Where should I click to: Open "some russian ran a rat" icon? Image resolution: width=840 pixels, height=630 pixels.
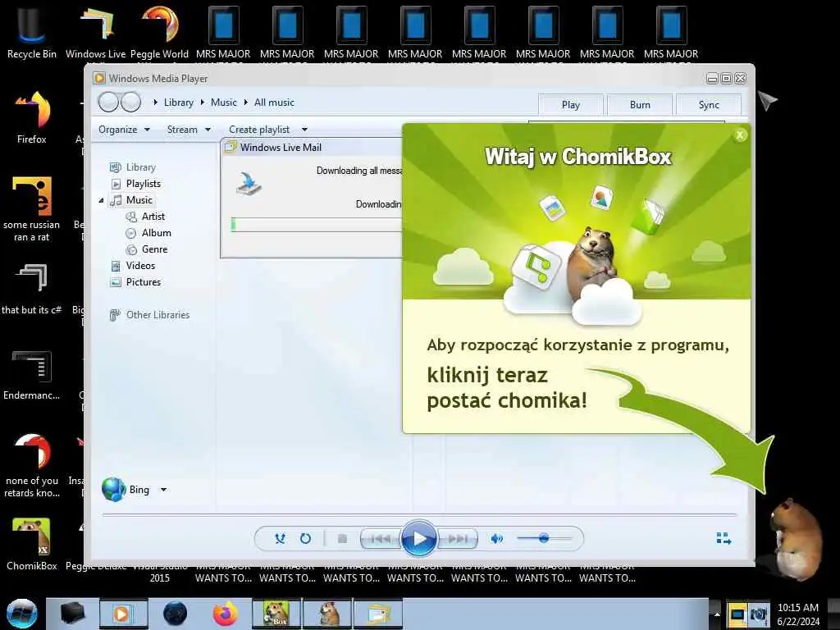coord(32,209)
